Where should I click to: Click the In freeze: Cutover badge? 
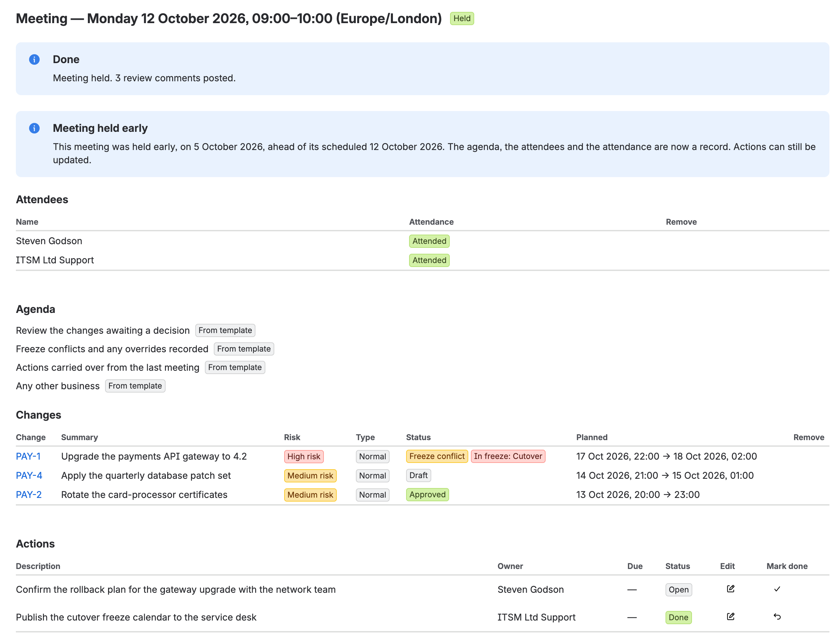point(508,456)
